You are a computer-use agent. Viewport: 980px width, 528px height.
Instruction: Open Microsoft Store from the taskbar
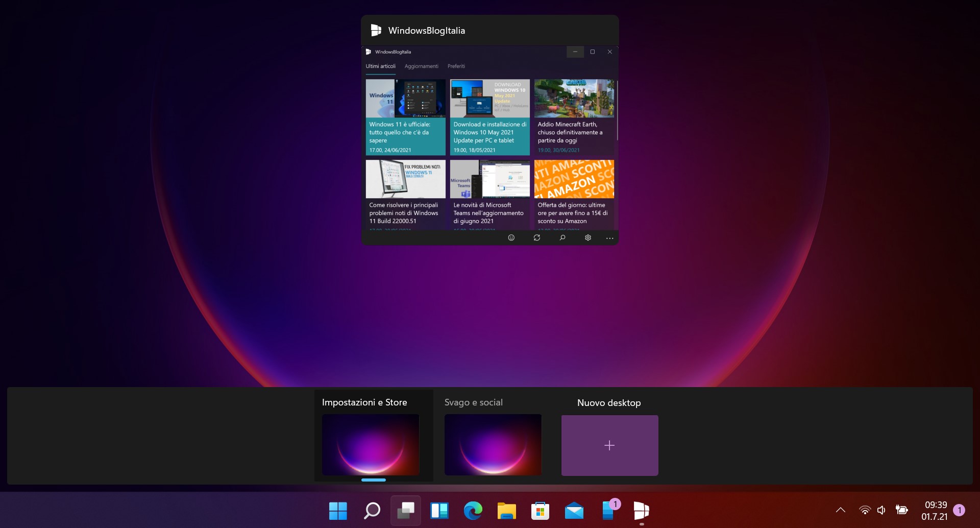click(540, 511)
